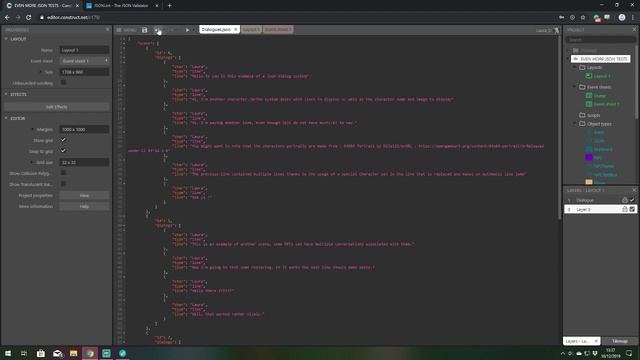Click the purple NPC object icon
The height and width of the screenshot is (360, 640).
click(589, 157)
